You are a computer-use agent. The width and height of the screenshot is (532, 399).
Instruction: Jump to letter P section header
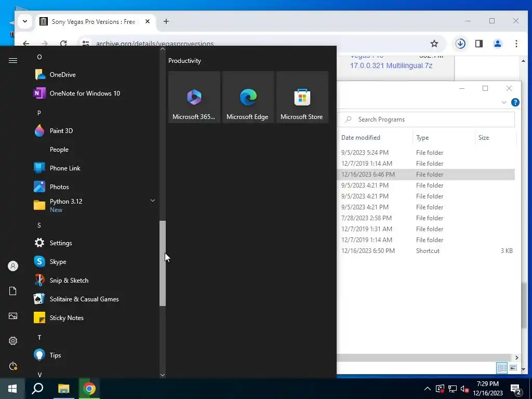point(39,113)
